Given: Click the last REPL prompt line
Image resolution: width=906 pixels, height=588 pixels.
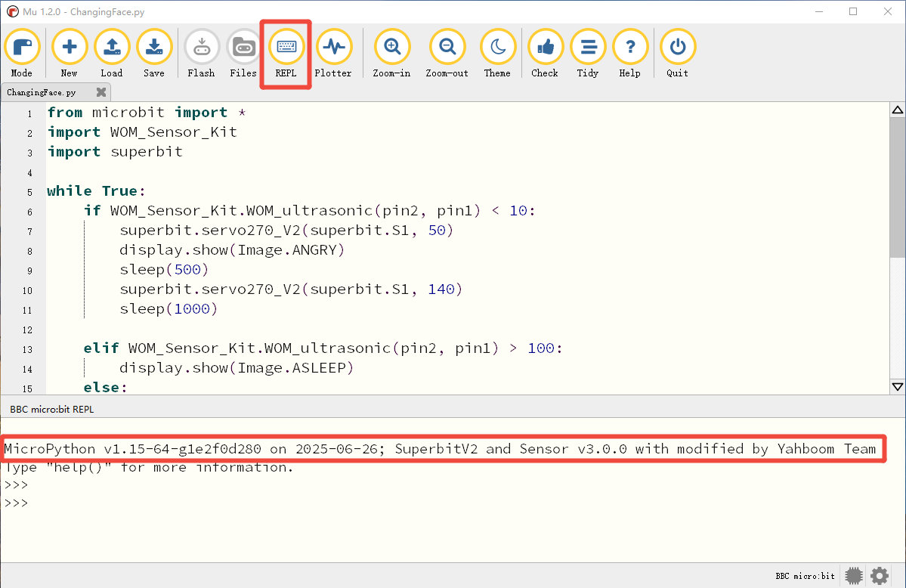Looking at the screenshot, I should point(16,503).
